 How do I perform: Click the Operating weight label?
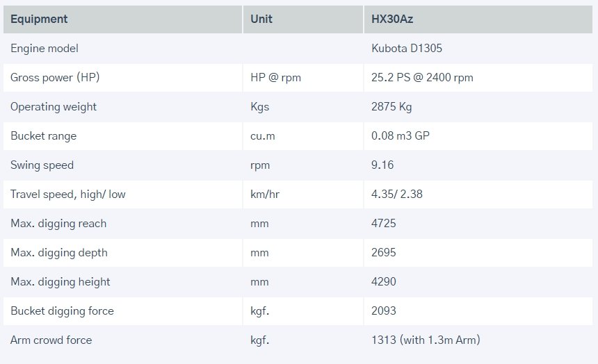54,107
